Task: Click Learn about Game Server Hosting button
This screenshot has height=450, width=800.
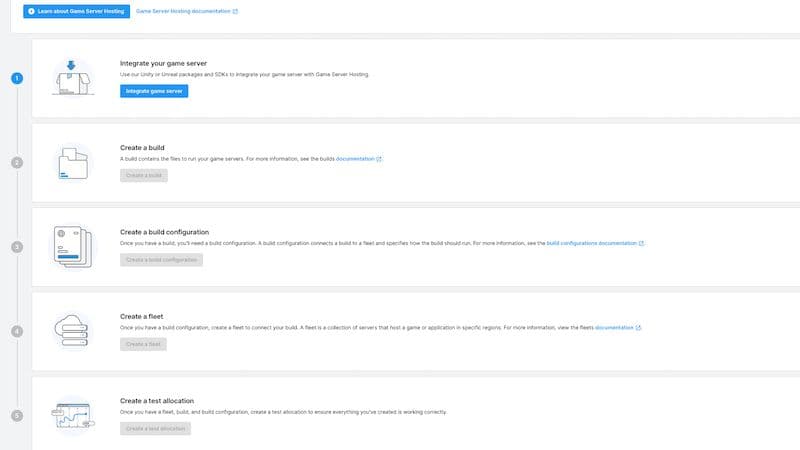Action: (x=77, y=11)
